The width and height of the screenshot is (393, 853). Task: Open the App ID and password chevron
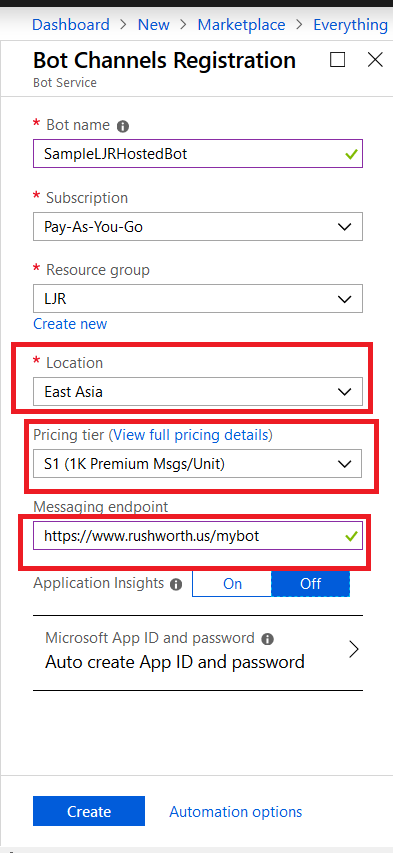[x=354, y=649]
